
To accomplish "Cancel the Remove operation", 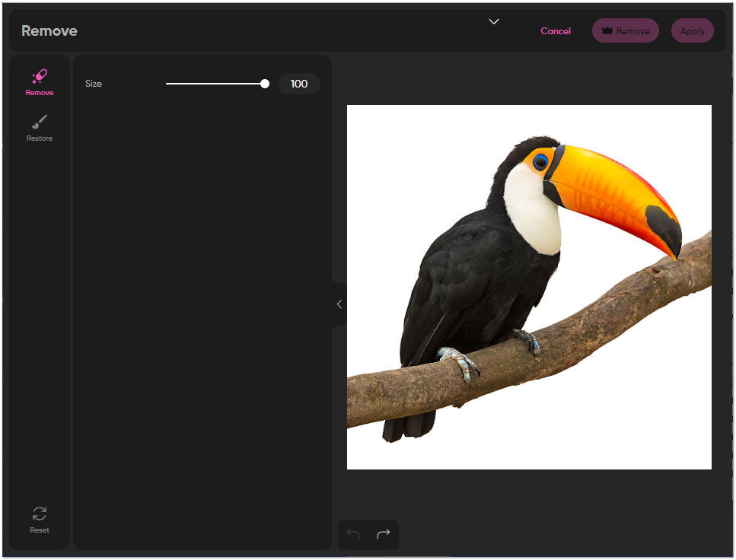I will point(556,30).
